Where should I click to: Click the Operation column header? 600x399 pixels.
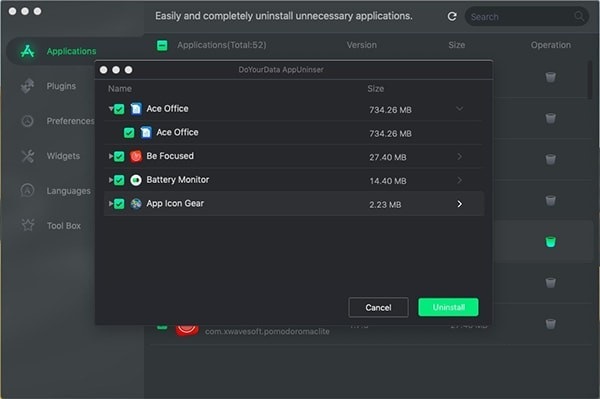[x=551, y=45]
